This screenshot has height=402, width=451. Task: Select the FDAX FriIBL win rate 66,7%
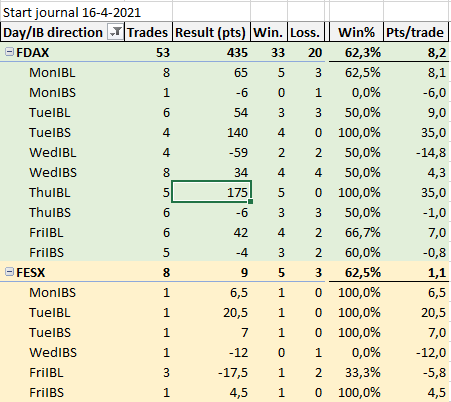(363, 232)
